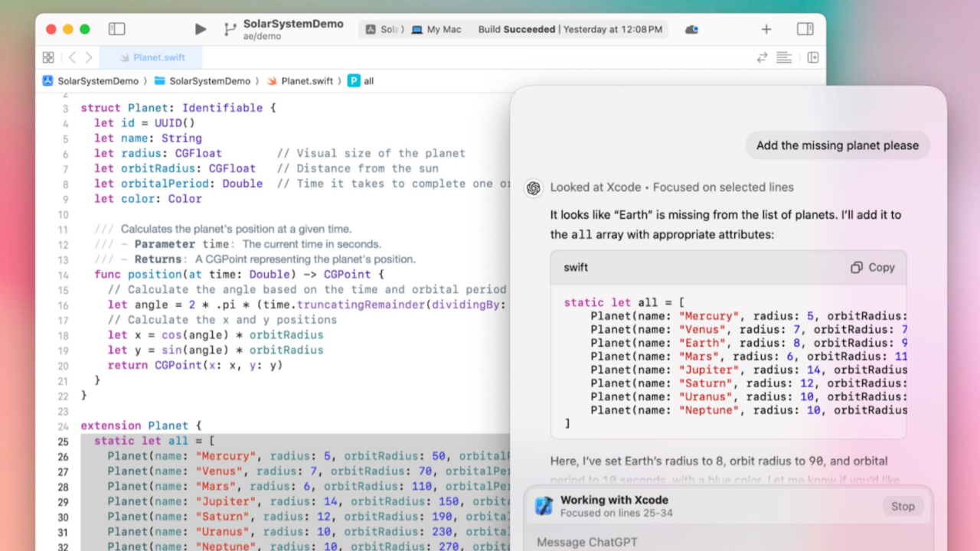Select SolarSystemDemo project in jump bar

90,80
